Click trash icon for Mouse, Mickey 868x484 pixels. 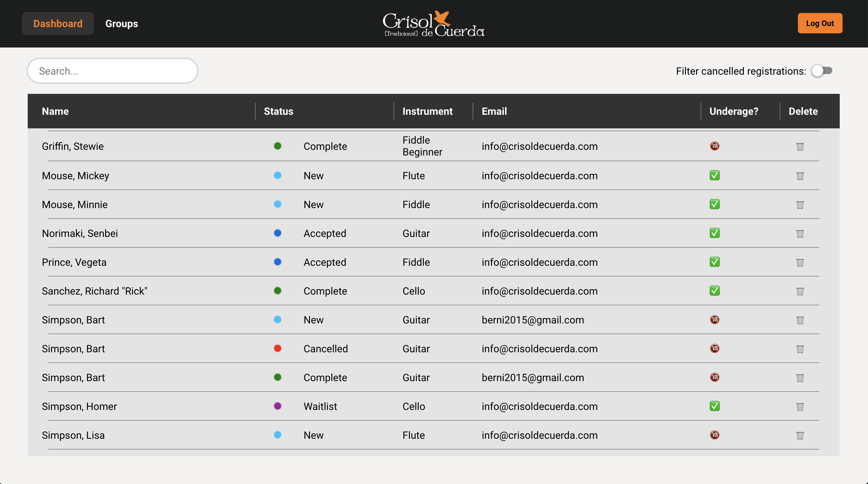tap(800, 176)
